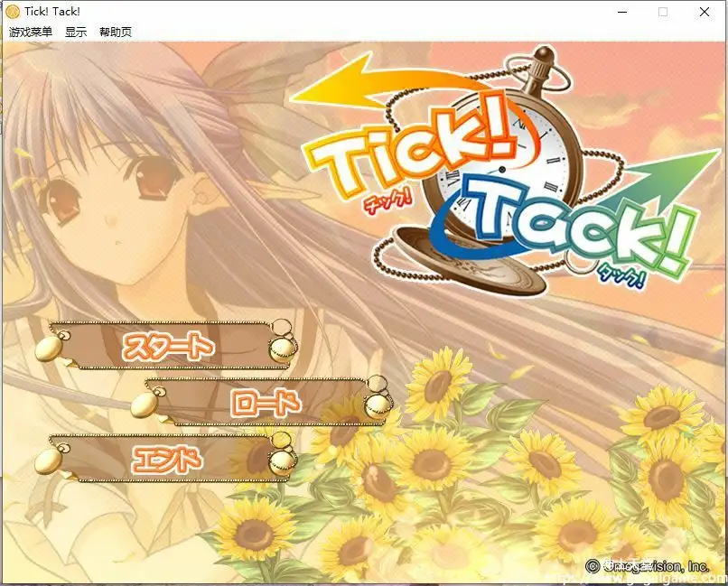Minimize the game window

pos(622,12)
